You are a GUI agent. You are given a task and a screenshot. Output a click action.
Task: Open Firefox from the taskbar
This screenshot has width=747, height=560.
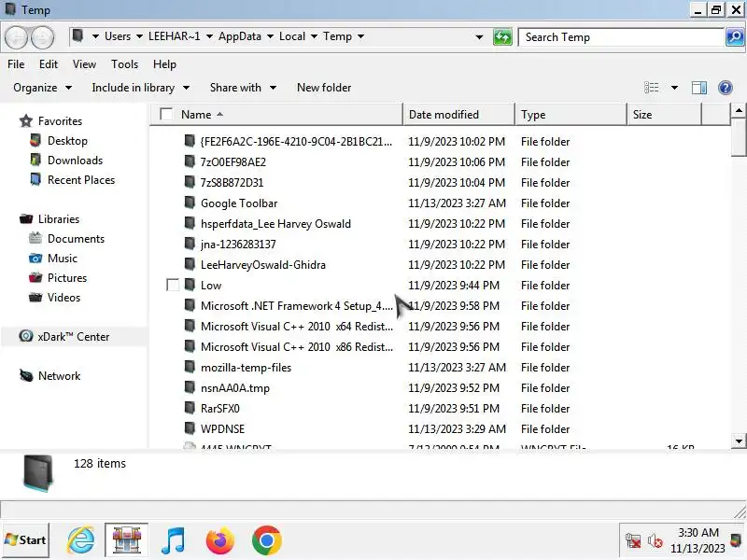coord(220,540)
